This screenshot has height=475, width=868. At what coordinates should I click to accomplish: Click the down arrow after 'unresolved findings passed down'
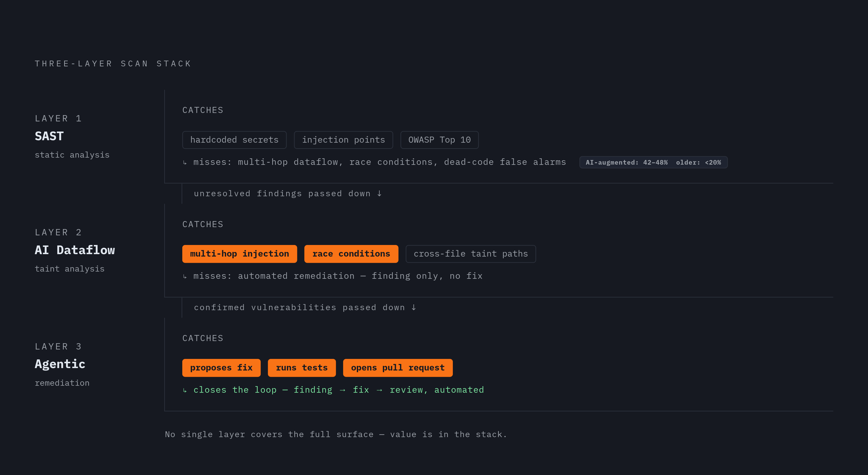380,193
